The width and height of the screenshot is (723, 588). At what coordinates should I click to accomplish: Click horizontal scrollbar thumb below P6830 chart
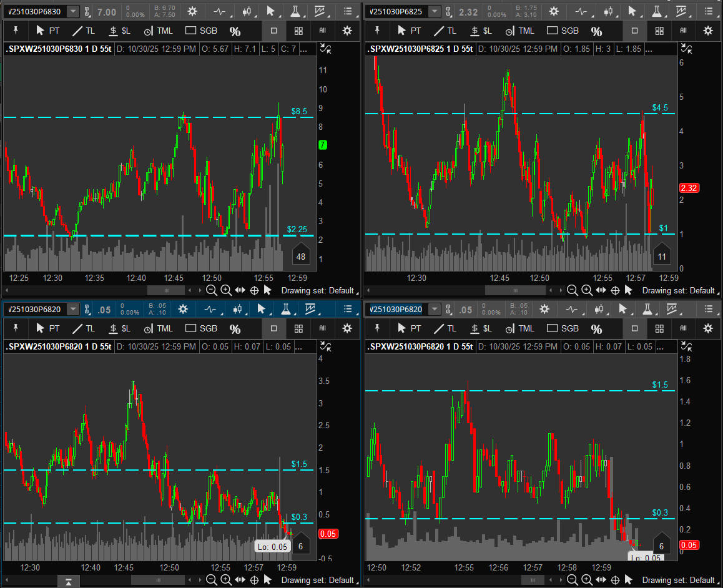click(x=166, y=290)
